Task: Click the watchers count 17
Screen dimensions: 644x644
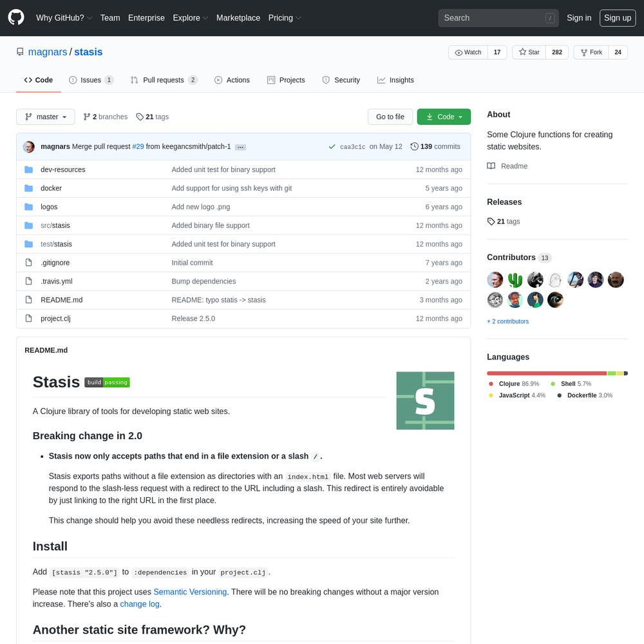Action: [x=497, y=52]
